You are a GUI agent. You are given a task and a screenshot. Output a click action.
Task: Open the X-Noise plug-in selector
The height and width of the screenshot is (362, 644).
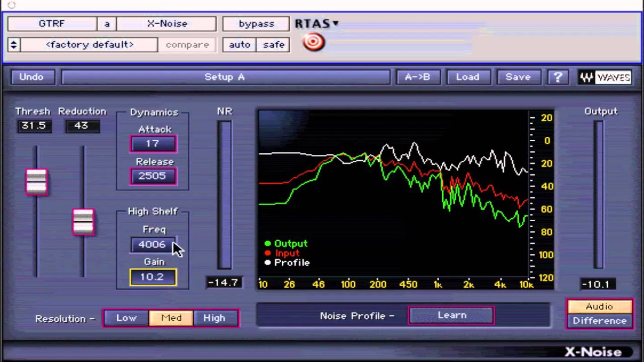click(167, 24)
